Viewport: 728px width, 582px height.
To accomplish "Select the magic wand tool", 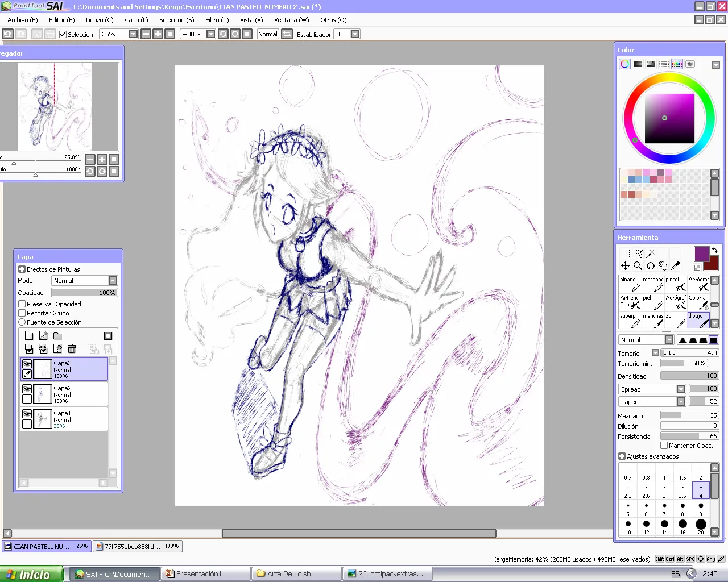I will coord(650,253).
